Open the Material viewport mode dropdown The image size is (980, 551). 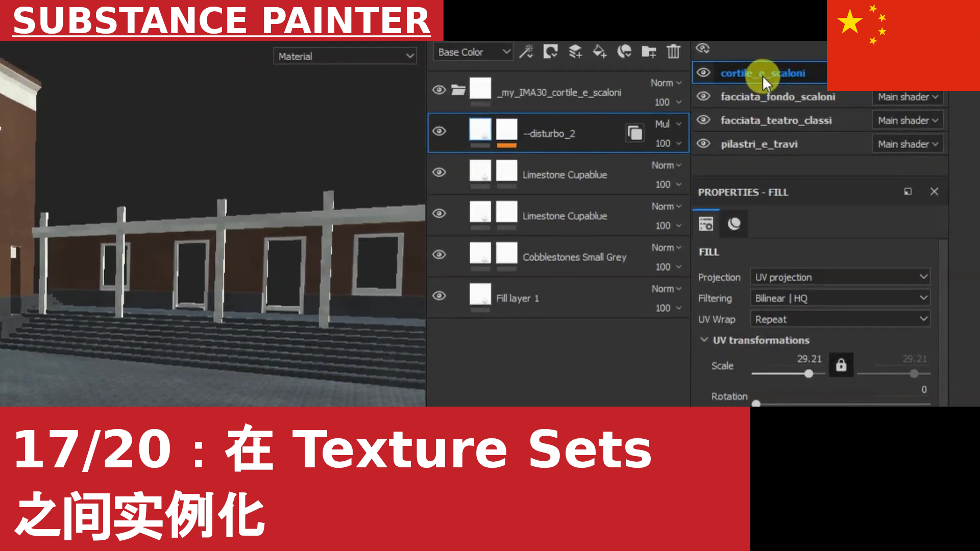(345, 56)
